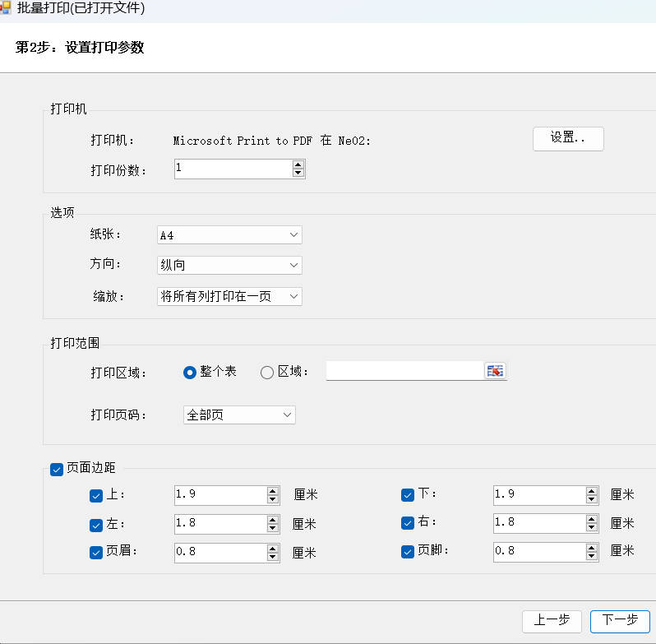Decrease the 右 margin using the down arrow
Screen dimensions: 656x644
tap(591, 527)
